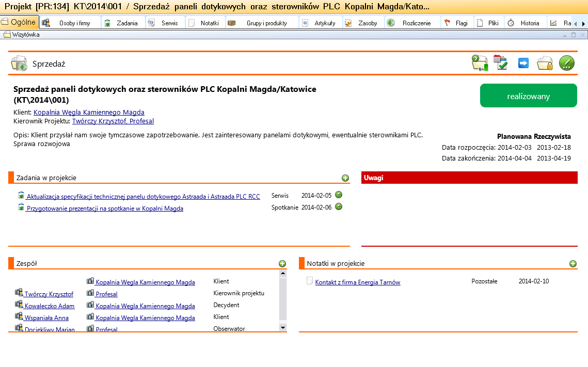Click the team list scrollbar thumb
The image size is (588, 367).
point(283,298)
